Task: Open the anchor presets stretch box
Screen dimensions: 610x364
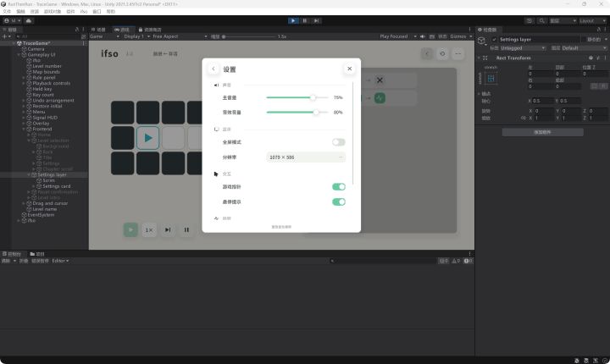Action: pos(491,79)
